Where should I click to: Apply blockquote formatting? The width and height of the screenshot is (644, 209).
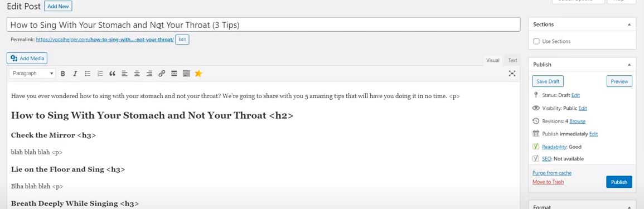(112, 74)
